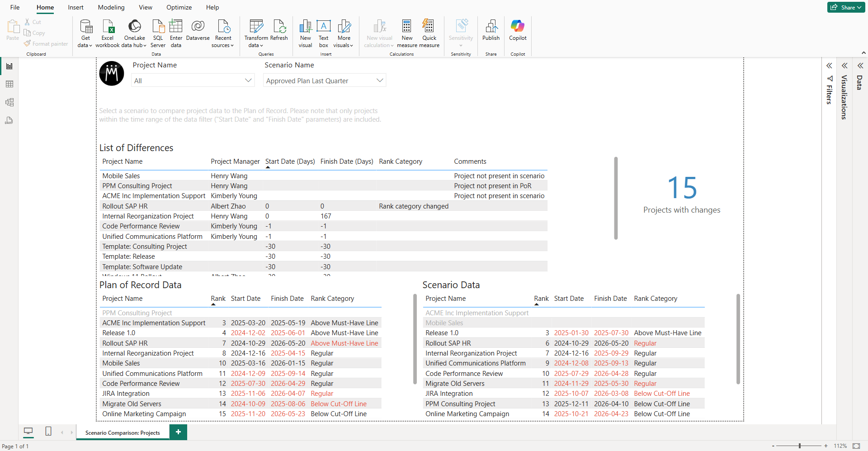Viewport: 868px width, 451px height.
Task: Open the Help tab
Action: pos(212,7)
